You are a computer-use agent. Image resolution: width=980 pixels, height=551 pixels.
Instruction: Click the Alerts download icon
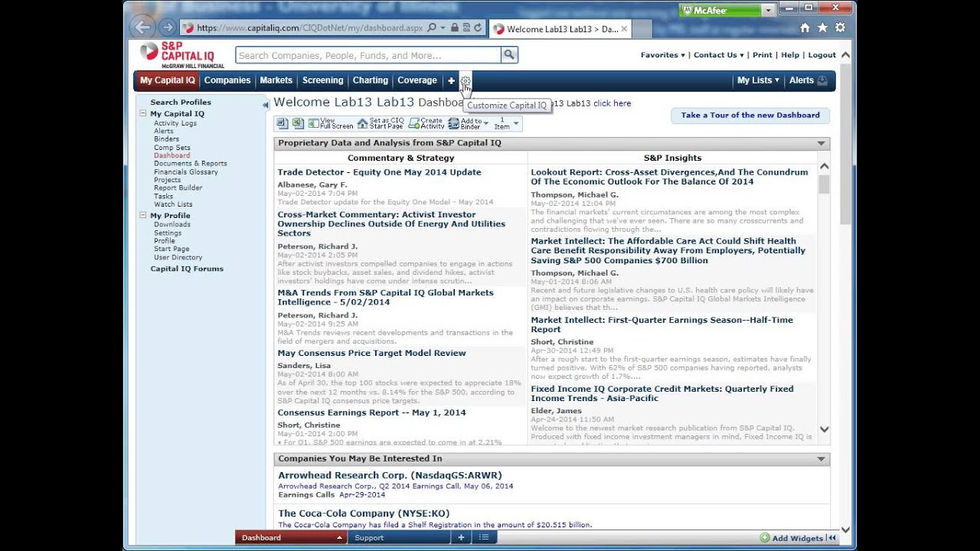click(x=822, y=80)
